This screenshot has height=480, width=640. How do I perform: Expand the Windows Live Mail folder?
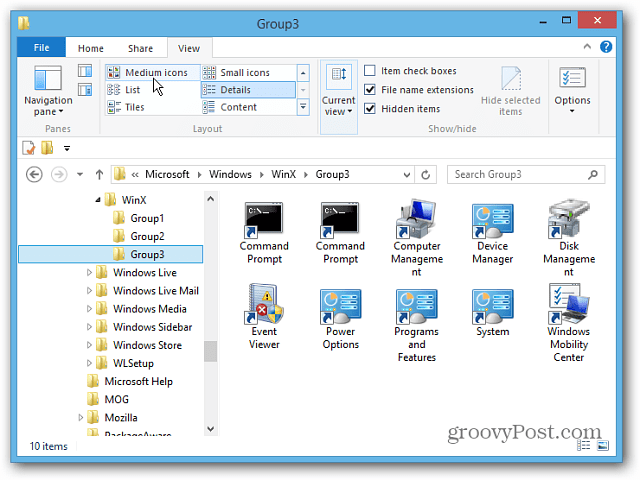click(89, 291)
